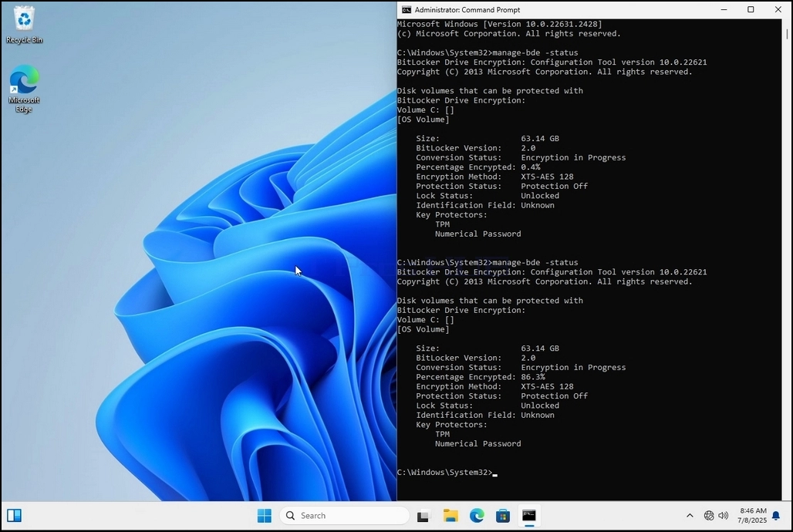793x532 pixels.
Task: Click the last 'Numerical Password' line
Action: pos(478,443)
